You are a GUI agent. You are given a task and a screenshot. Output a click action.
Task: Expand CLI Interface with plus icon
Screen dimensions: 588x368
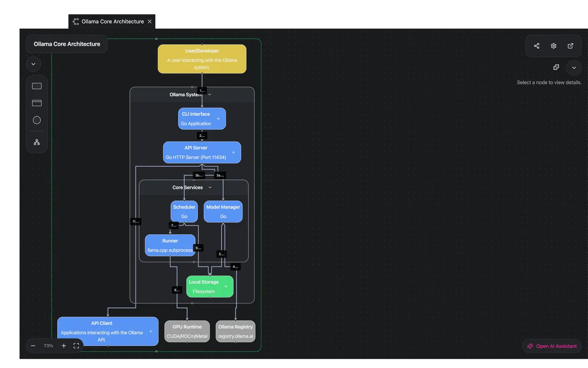coord(218,119)
